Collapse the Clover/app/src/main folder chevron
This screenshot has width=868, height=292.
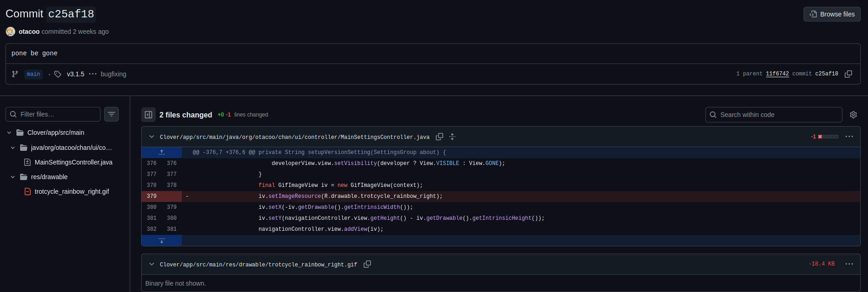click(x=9, y=133)
